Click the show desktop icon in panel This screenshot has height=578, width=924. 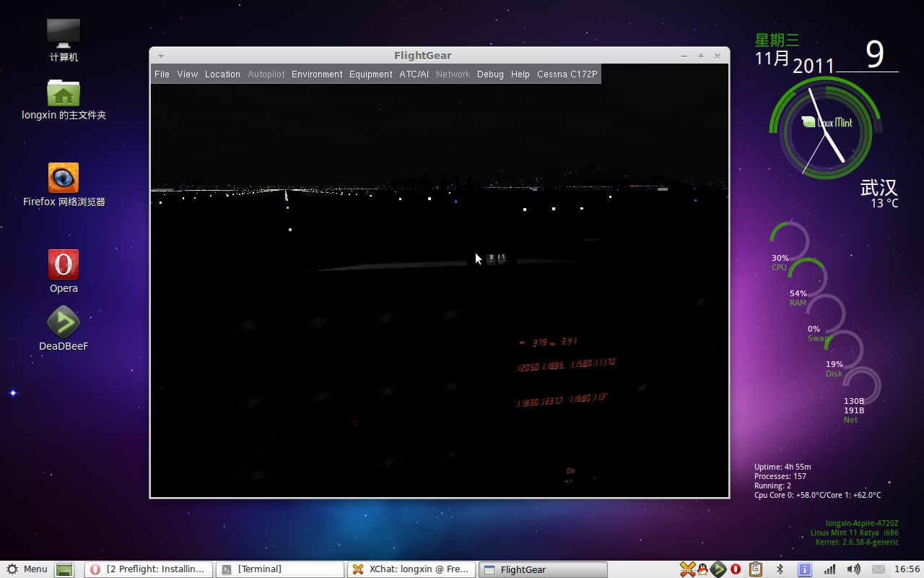65,569
